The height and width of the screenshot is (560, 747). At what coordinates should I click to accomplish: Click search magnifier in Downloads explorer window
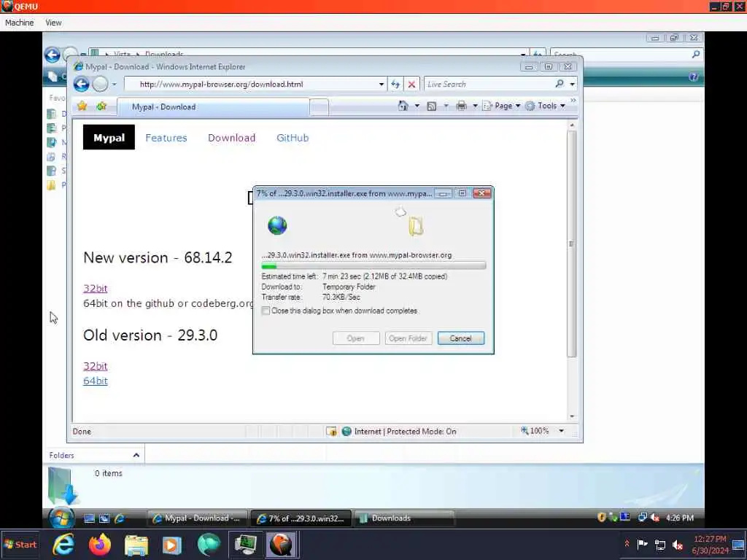[x=696, y=54]
